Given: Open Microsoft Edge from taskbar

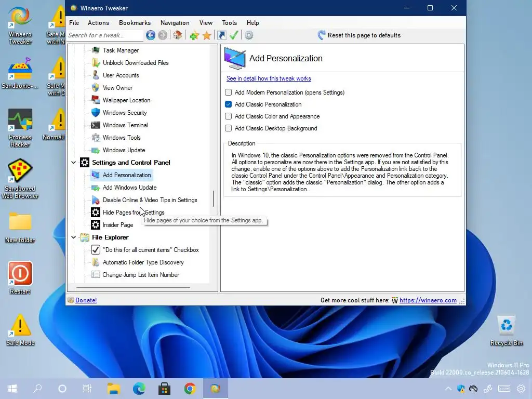Looking at the screenshot, I should pyautogui.click(x=139, y=389).
